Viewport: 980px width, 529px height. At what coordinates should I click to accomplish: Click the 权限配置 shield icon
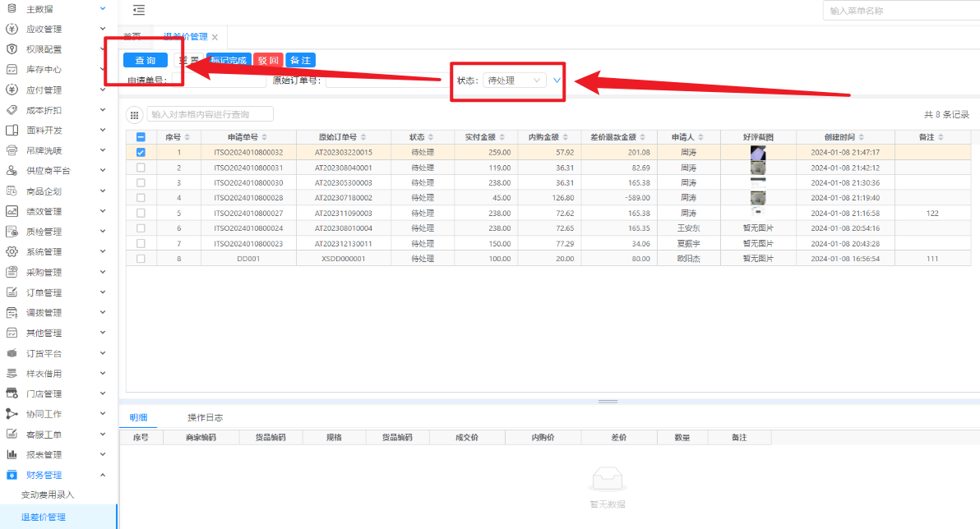12,49
